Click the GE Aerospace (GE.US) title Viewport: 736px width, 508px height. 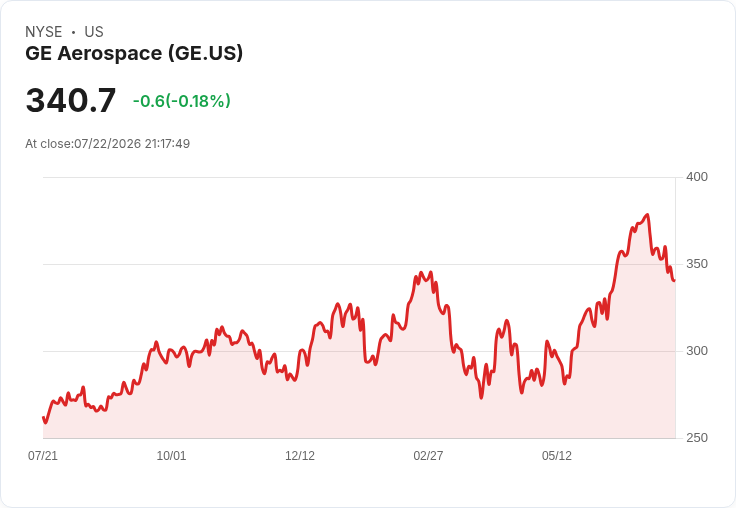[134, 53]
